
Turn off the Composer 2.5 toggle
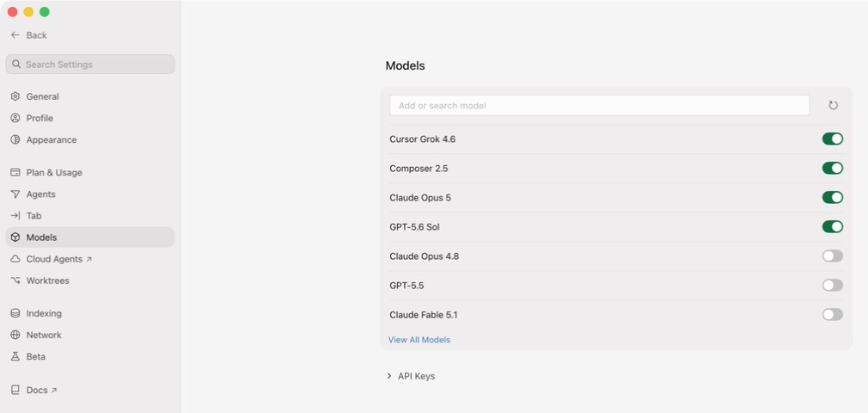point(833,168)
